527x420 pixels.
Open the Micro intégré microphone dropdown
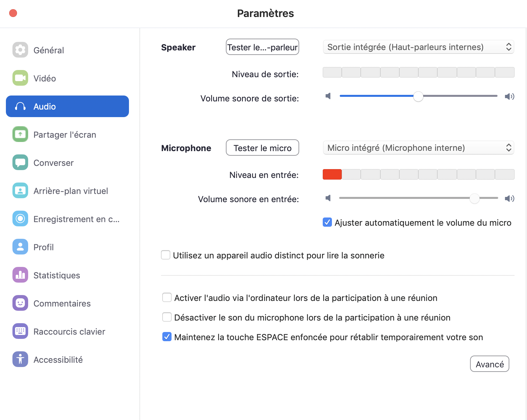pos(418,148)
